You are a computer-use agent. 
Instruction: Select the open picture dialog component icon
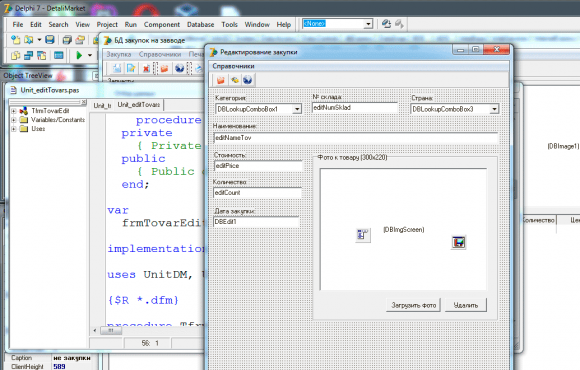(362, 235)
